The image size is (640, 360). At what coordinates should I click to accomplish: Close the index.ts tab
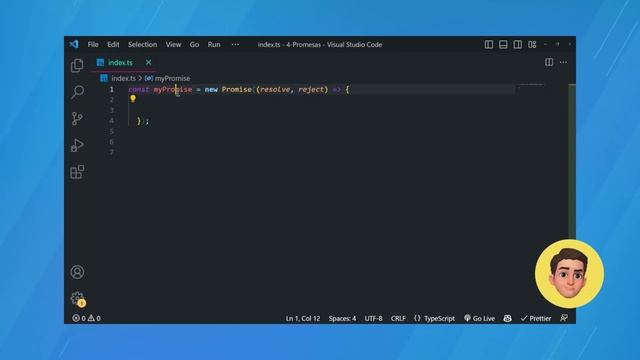(x=149, y=62)
